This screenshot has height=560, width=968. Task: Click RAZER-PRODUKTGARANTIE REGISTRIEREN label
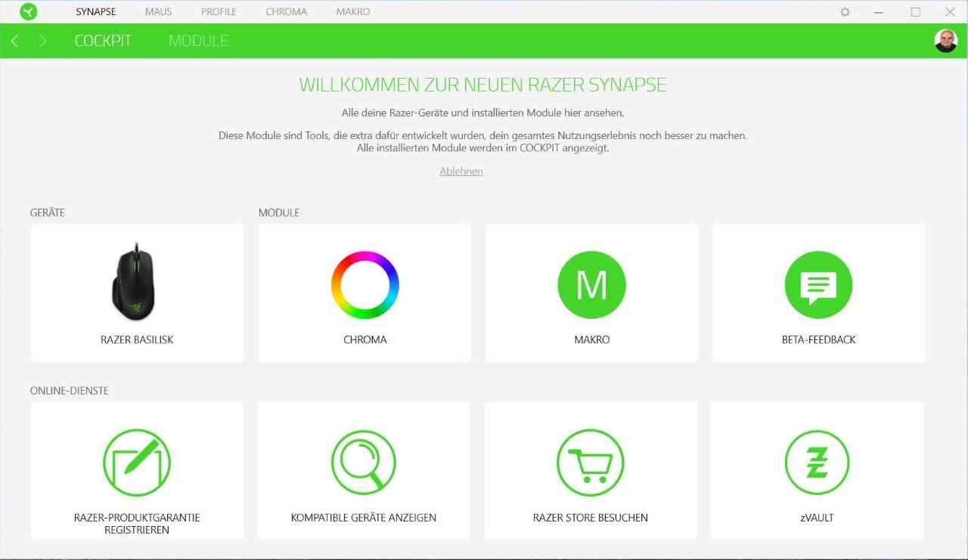(137, 524)
